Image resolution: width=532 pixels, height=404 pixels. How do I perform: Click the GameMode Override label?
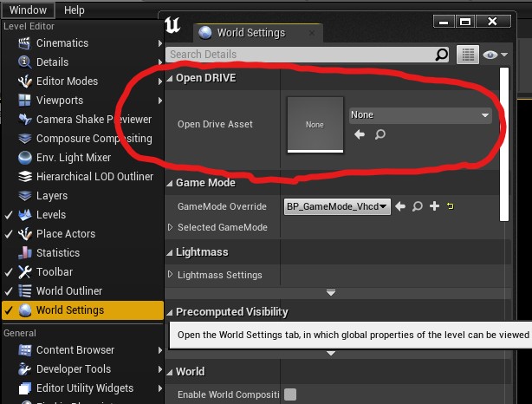point(222,206)
